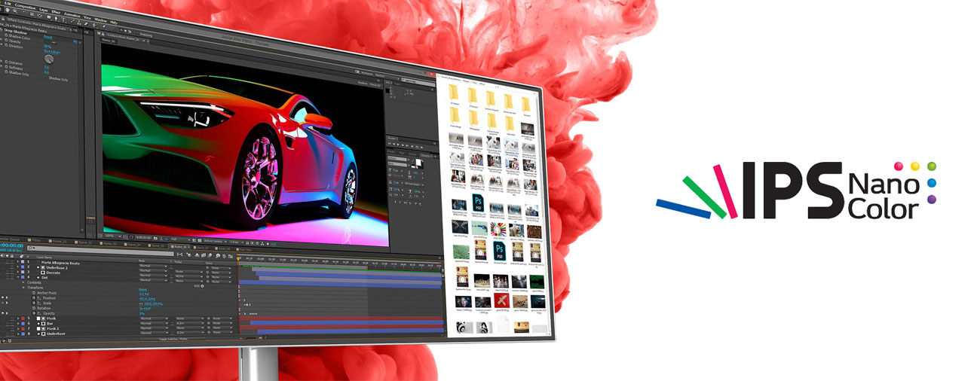
Task: Click the label color of Mask layer
Action: coord(23,319)
